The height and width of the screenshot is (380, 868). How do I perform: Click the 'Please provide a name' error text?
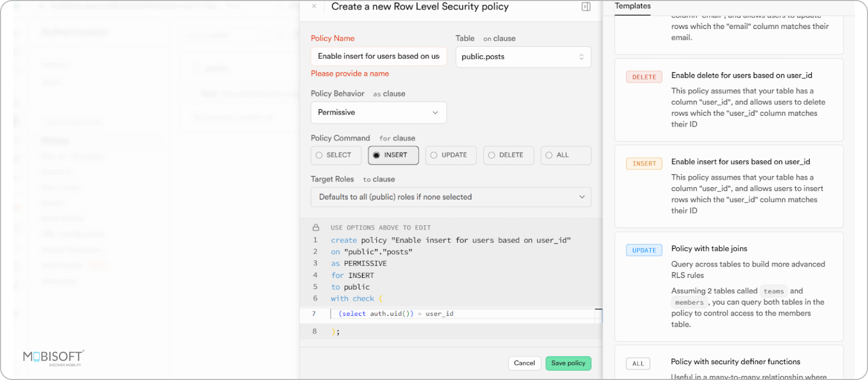(350, 74)
